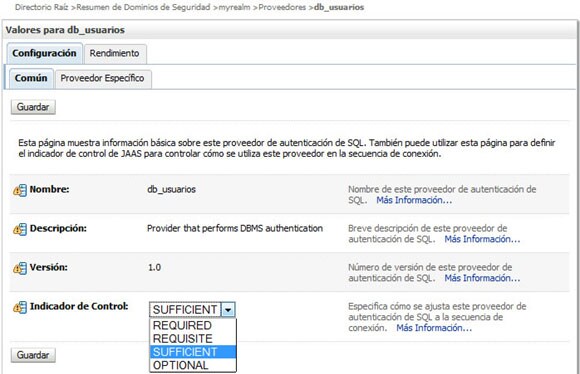This screenshot has height=374, width=580.
Task: Open the Proveedor Específico sub-tab
Action: coord(103,79)
